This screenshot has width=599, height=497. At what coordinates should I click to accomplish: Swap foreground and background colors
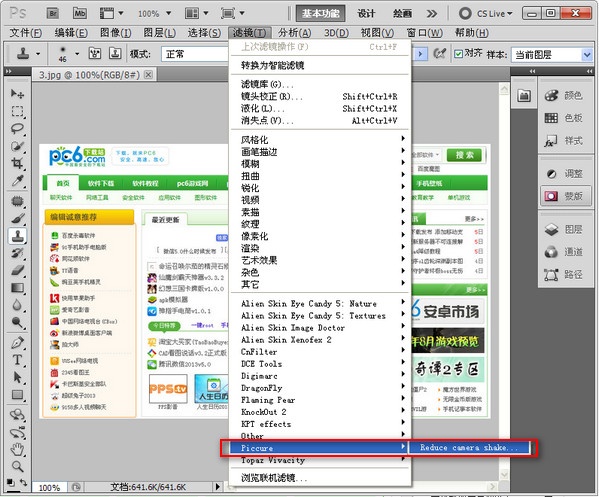[x=23, y=482]
